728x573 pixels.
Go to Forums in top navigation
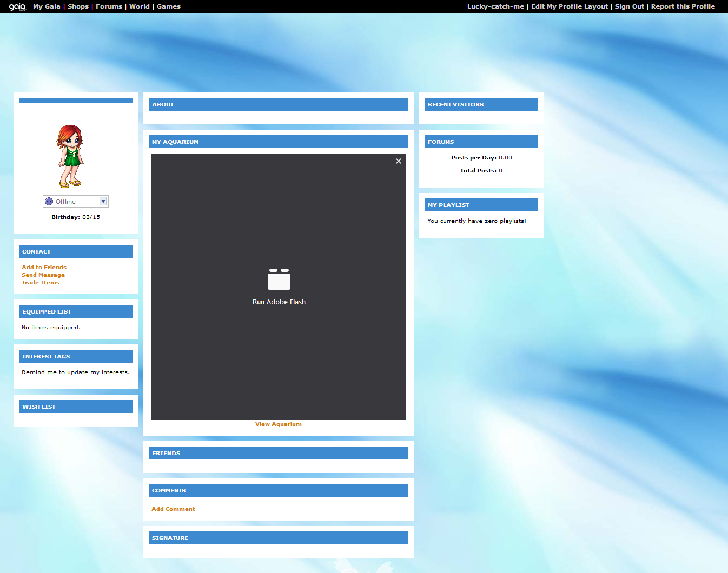click(109, 6)
